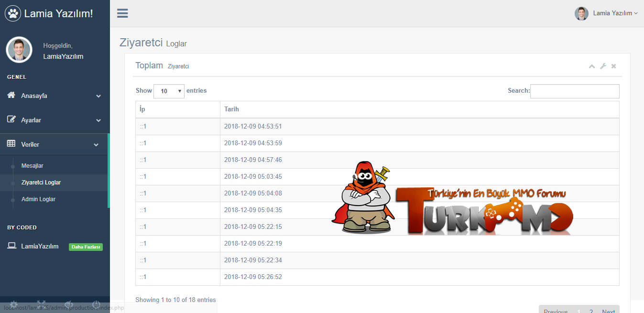Go to the Previous page

556,312
